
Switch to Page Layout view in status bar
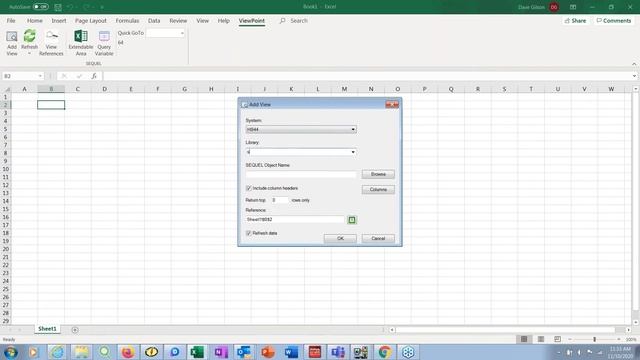tap(541, 339)
